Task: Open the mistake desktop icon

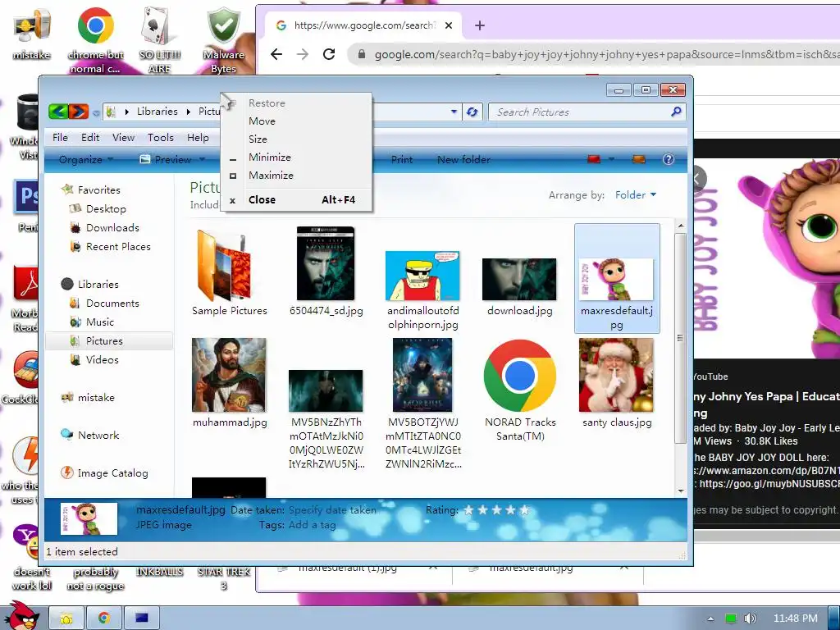Action: pos(32,34)
